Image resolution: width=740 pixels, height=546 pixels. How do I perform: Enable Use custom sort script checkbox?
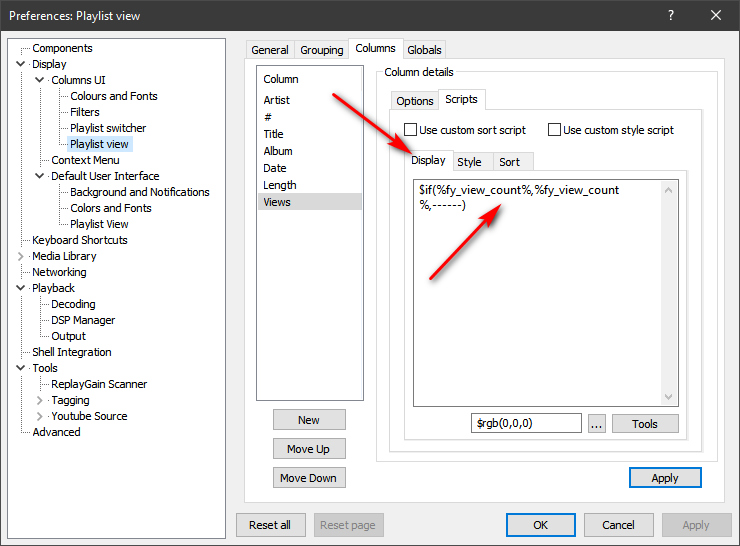pos(410,130)
